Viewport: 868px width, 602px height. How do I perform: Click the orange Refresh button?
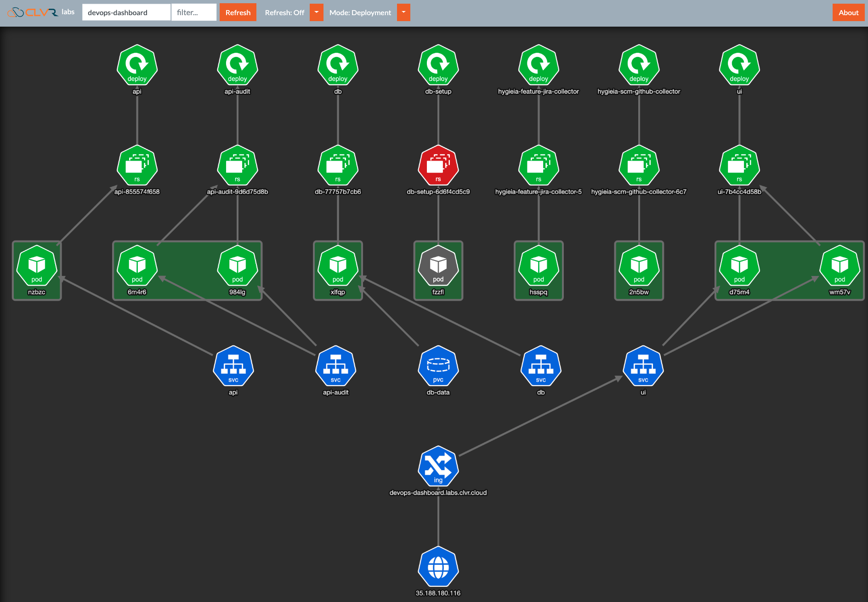[x=238, y=12]
